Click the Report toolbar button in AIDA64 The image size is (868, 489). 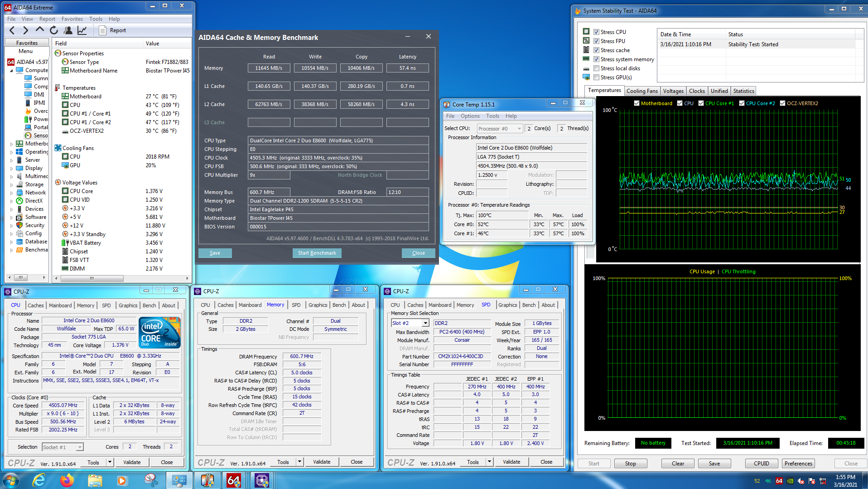[x=112, y=30]
